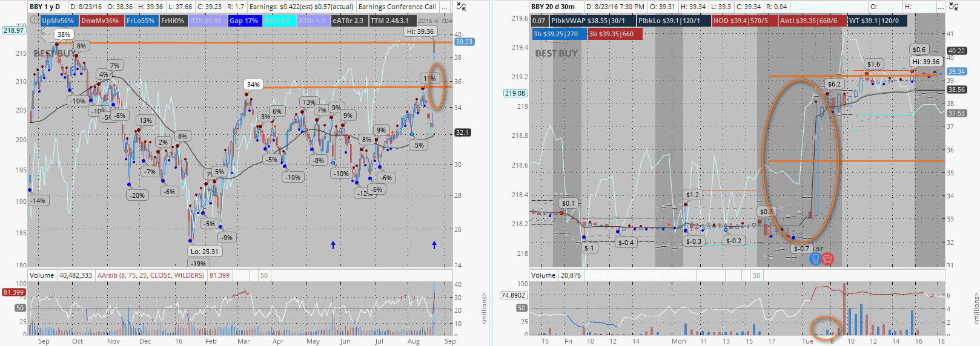Click the Hi: 39.36 bubble on left chart
Viewport: 980px width, 346px height.
[420, 31]
